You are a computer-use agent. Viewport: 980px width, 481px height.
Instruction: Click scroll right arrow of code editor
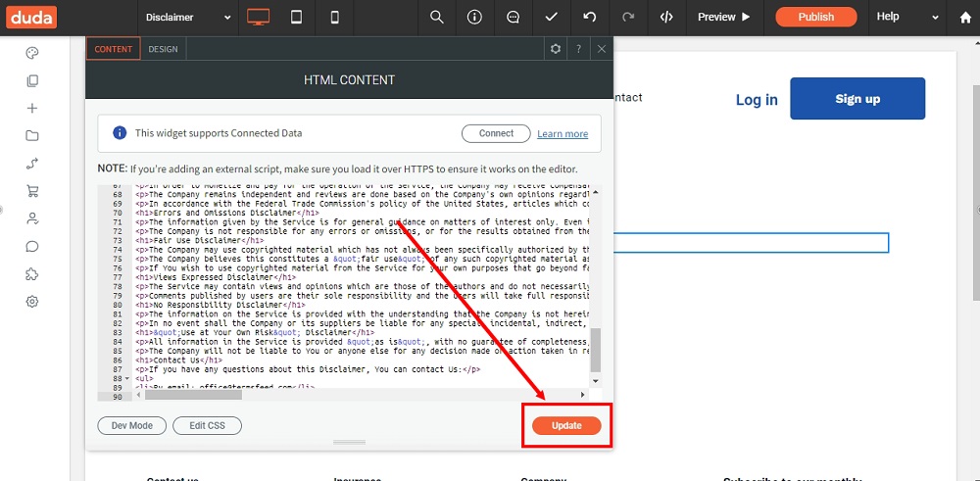point(582,395)
